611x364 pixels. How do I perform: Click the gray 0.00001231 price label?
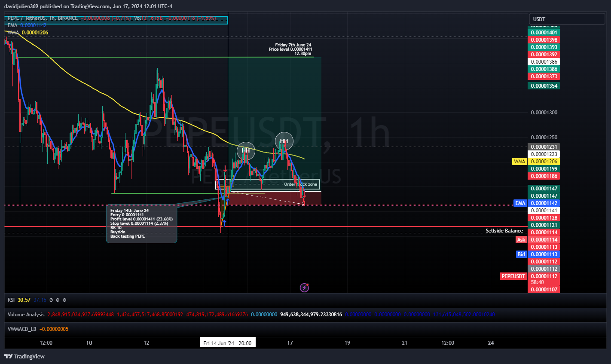544,147
